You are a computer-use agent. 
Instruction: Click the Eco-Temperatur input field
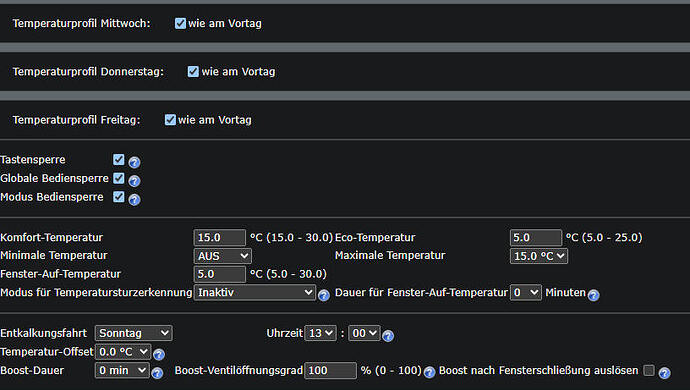[536, 238]
